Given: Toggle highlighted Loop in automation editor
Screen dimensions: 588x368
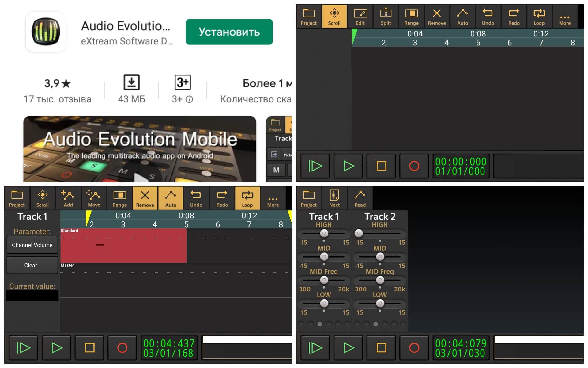Looking at the screenshot, I should [247, 198].
